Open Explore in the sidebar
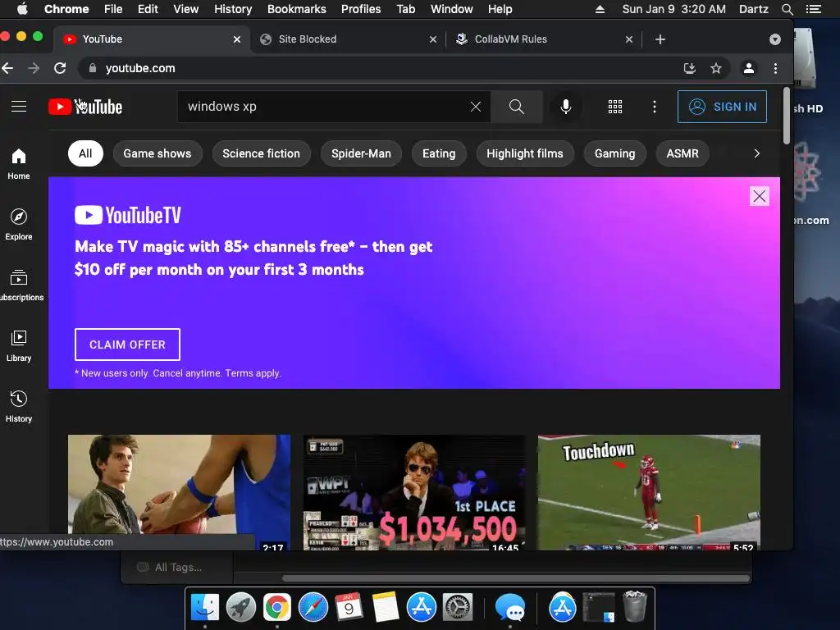This screenshot has width=840, height=630. click(x=19, y=225)
